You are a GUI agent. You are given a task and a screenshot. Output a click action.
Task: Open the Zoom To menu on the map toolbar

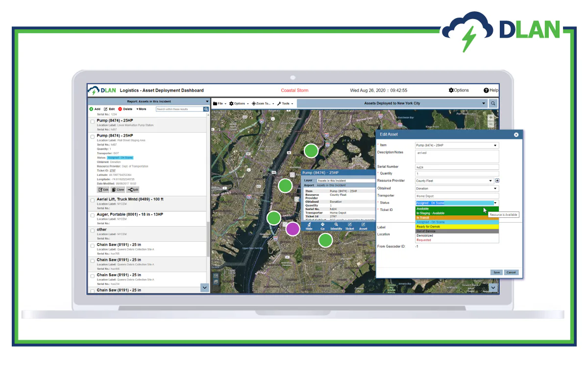click(x=263, y=104)
